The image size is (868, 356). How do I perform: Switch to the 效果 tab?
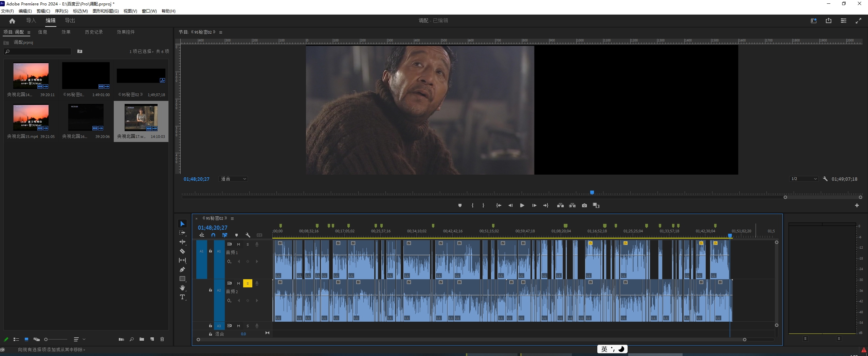(x=66, y=32)
